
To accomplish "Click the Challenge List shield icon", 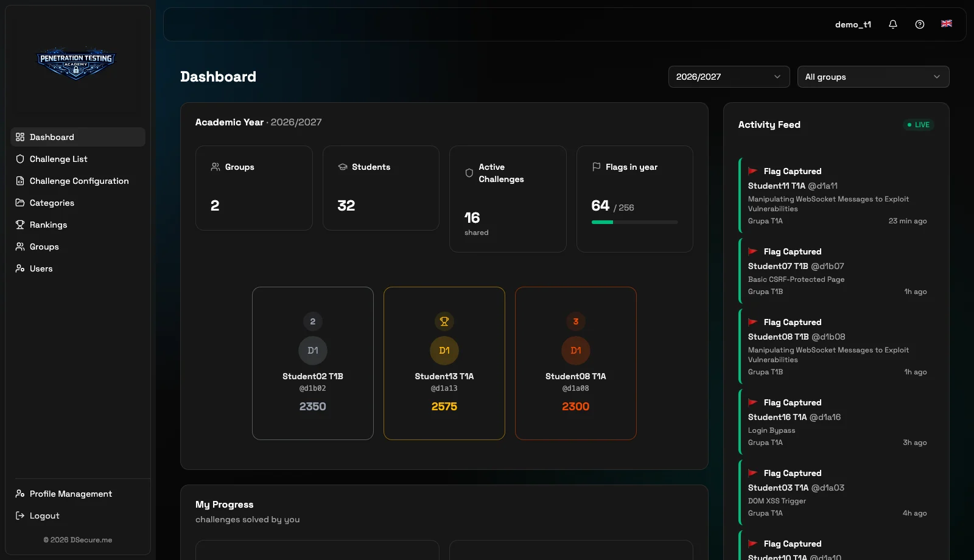I will click(20, 159).
